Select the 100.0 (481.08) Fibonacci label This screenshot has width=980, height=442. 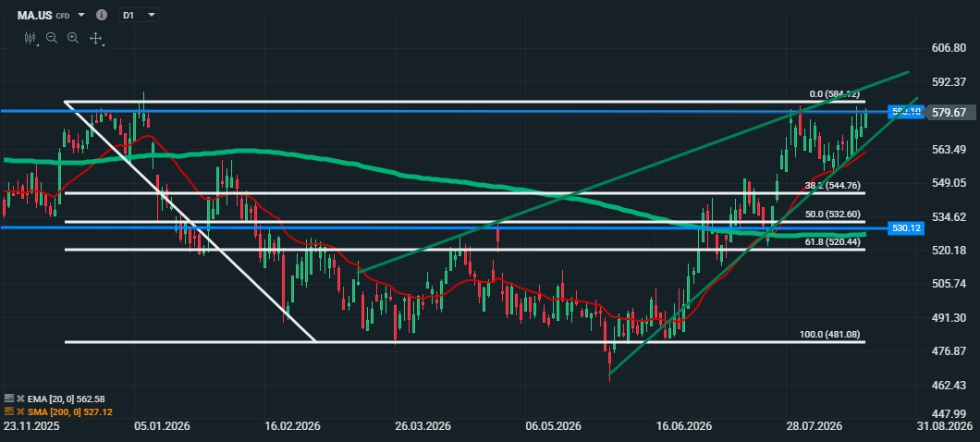(x=832, y=335)
